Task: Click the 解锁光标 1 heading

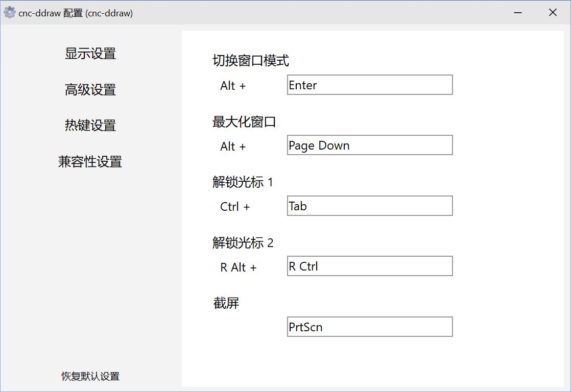Action: click(243, 182)
